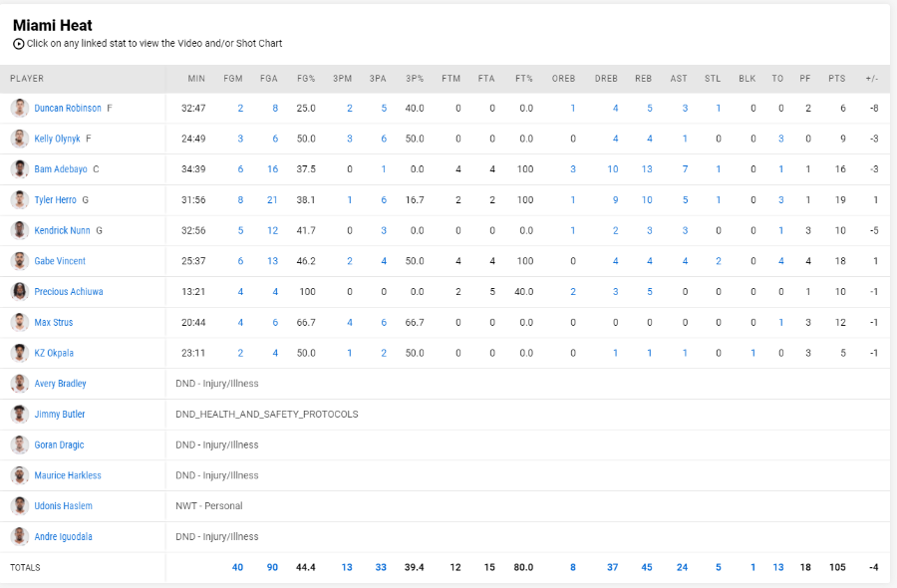Click Udonis Haslem's headshot thumbnail
Image resolution: width=897 pixels, height=588 pixels.
click(20, 505)
